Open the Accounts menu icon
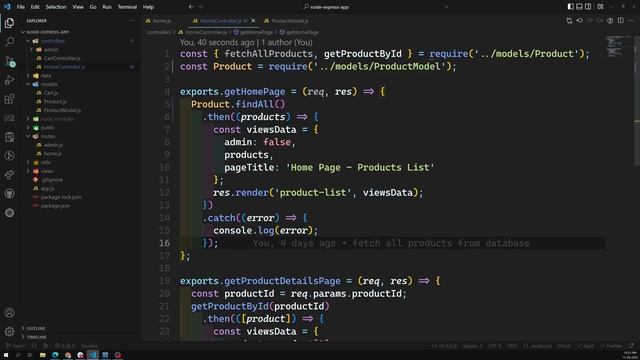The image size is (640, 360). (x=9, y=313)
